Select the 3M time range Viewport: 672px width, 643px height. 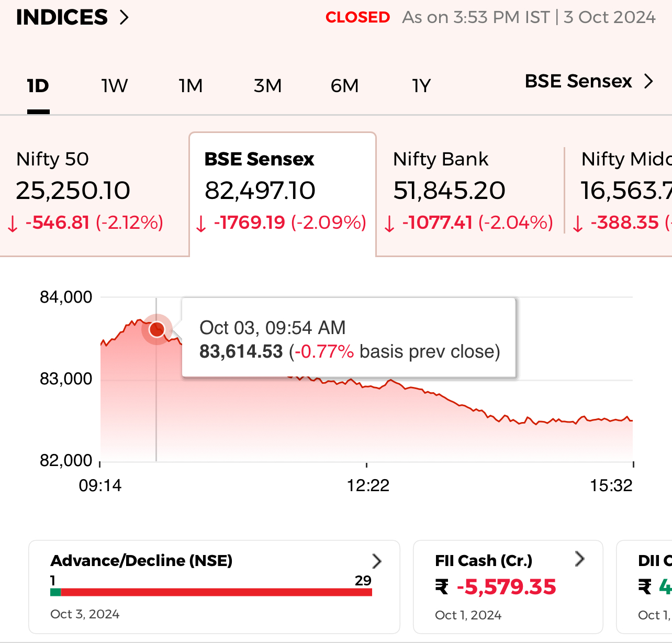[267, 86]
